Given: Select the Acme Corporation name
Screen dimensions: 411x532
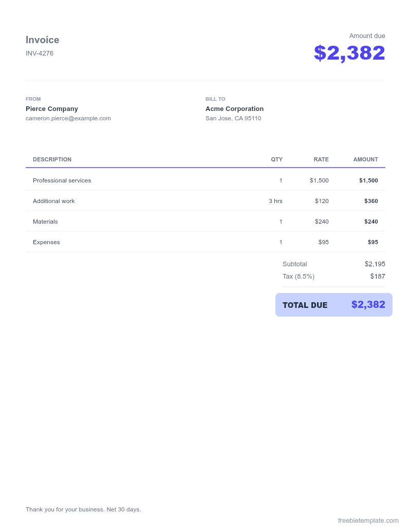Looking at the screenshot, I should [x=235, y=109].
